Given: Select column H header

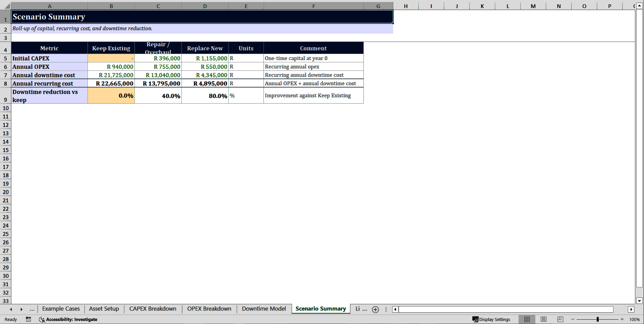Looking at the screenshot, I should click(406, 6).
